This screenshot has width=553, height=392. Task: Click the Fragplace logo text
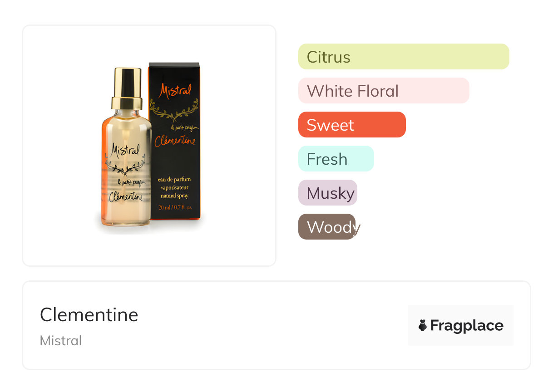[x=467, y=325]
